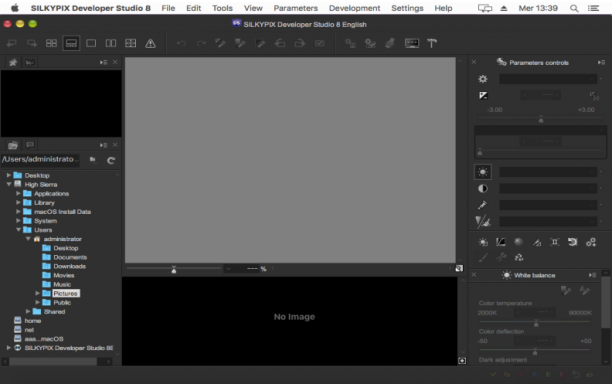This screenshot has height=384, width=612.
Task: Expand the Library folder
Action: pyautogui.click(x=18, y=203)
